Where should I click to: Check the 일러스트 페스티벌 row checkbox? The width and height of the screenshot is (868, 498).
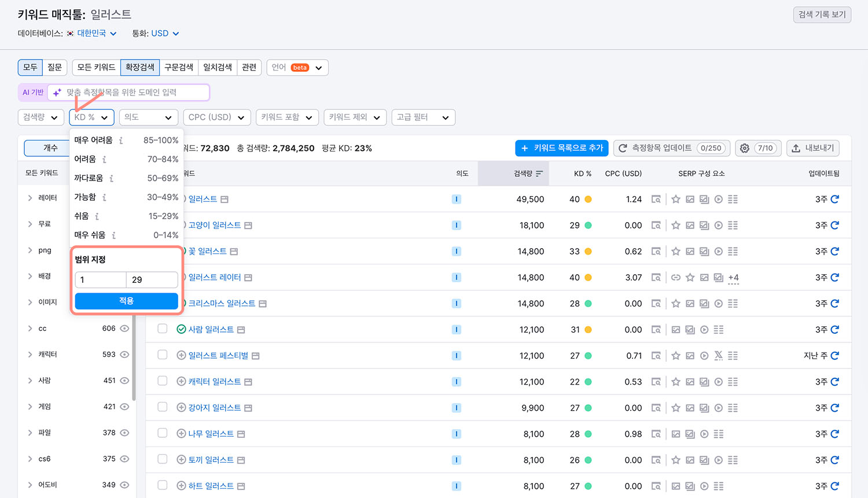pyautogui.click(x=163, y=355)
